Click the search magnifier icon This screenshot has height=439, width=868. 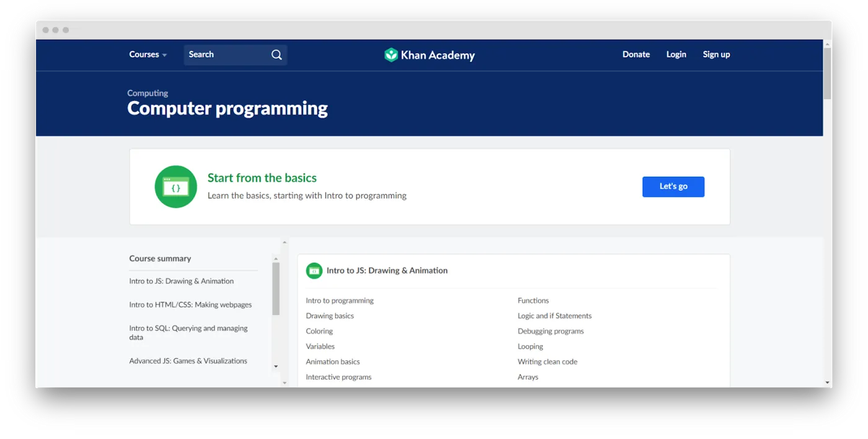(x=277, y=55)
